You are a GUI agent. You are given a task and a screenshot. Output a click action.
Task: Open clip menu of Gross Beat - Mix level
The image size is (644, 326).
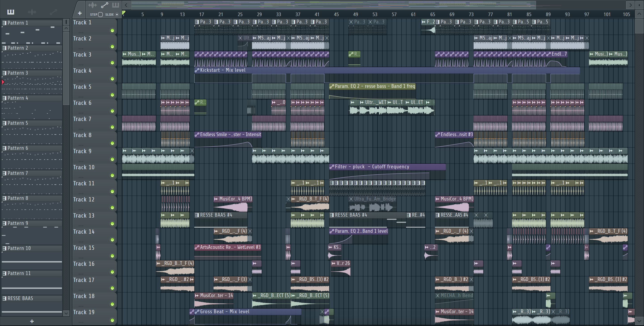point(197,312)
